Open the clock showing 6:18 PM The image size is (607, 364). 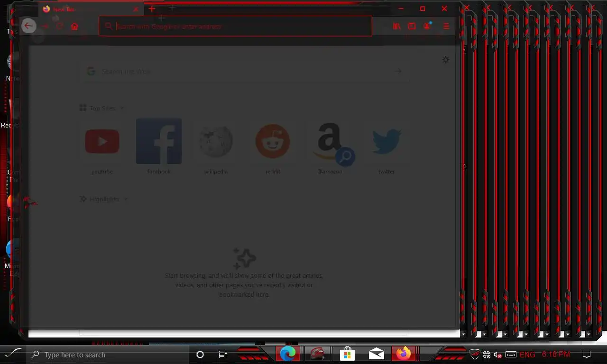(x=556, y=355)
